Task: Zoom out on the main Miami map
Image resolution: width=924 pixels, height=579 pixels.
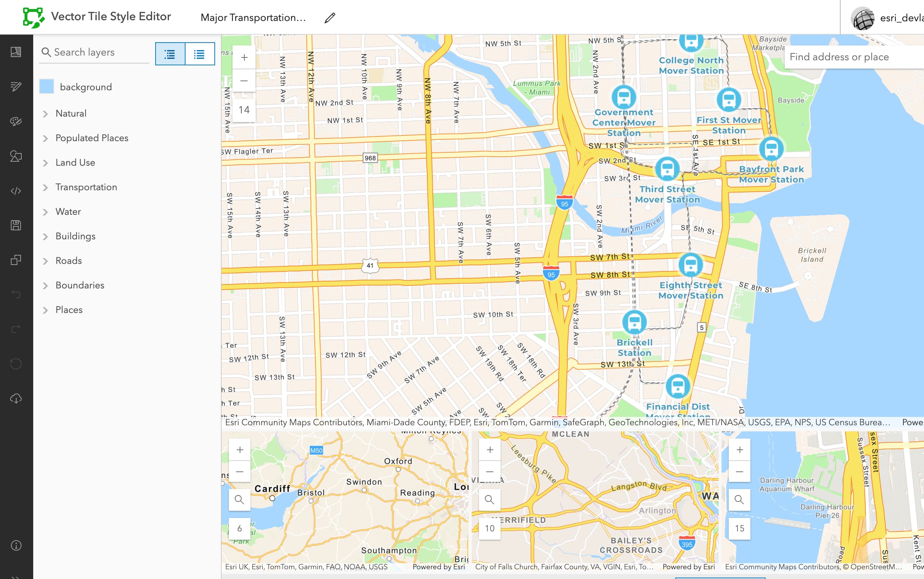Action: coord(244,81)
